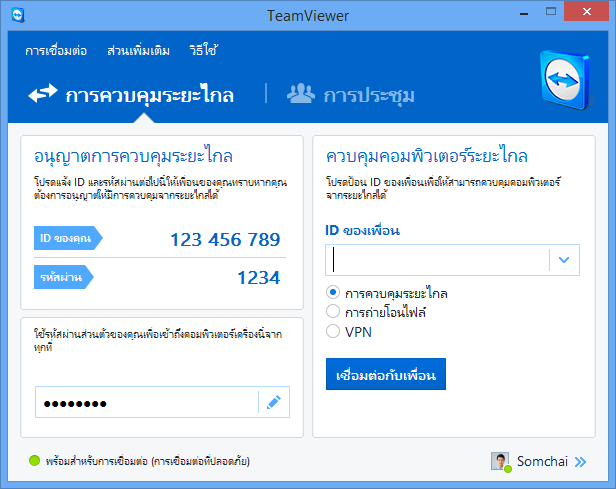Select the การควบคุมระยะไกล radio option

[333, 293]
